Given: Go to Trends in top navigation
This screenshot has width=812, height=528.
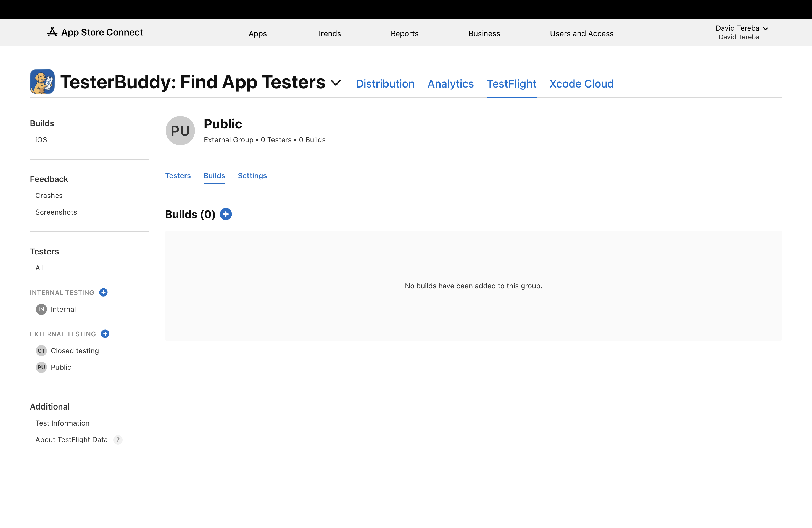Looking at the screenshot, I should point(329,33).
